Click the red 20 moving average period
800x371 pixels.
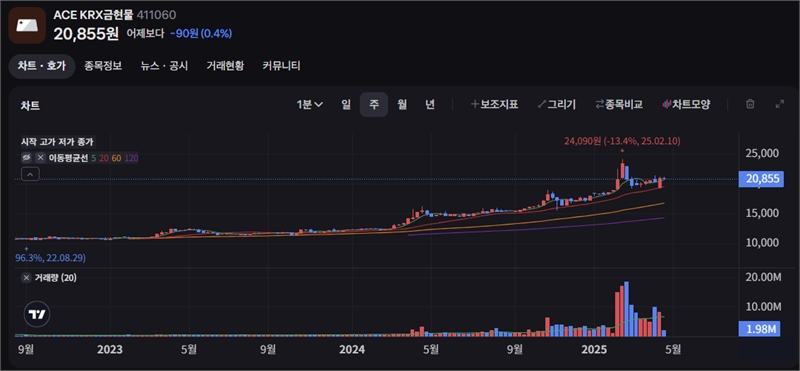pyautogui.click(x=104, y=158)
